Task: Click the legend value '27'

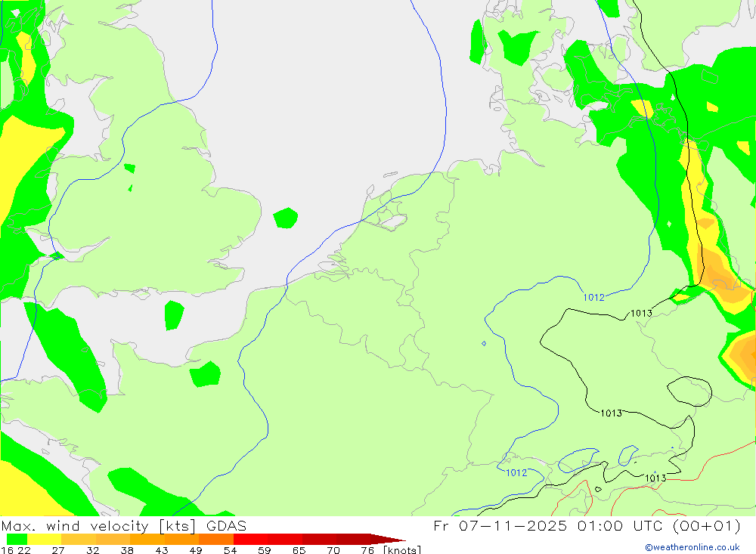Action: pos(58,550)
